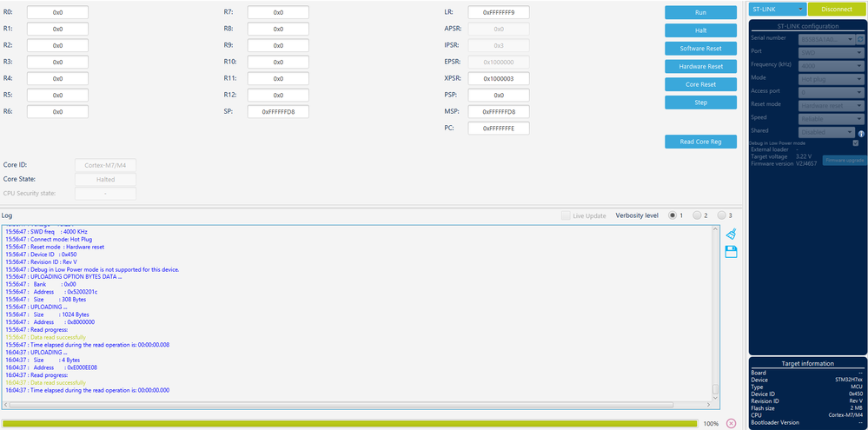Click the Core State Halted field

pyautogui.click(x=105, y=179)
